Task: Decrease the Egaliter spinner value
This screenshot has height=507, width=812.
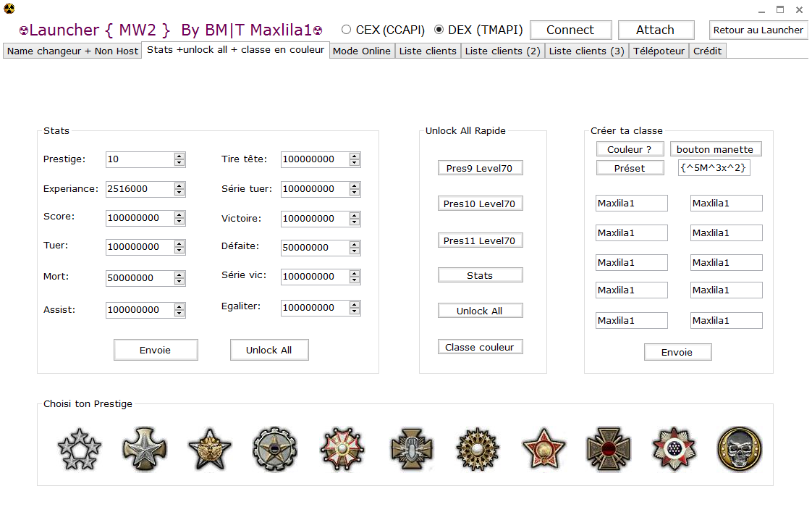Action: 354,311
